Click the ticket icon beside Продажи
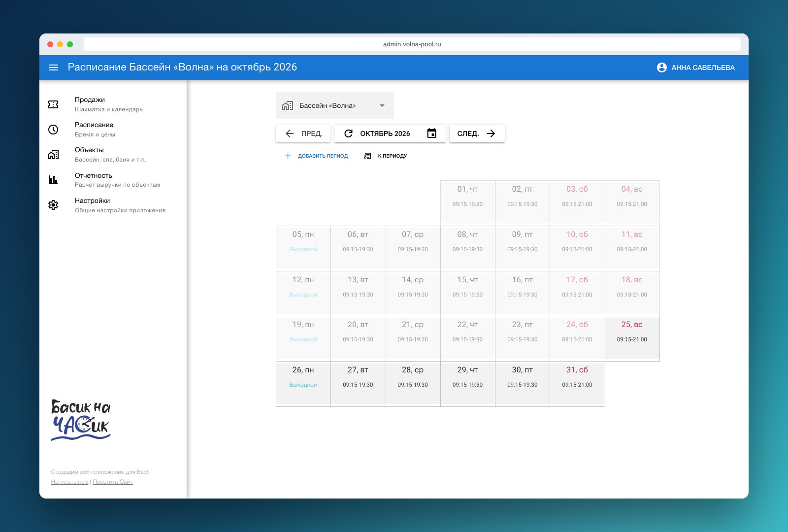 pyautogui.click(x=53, y=104)
